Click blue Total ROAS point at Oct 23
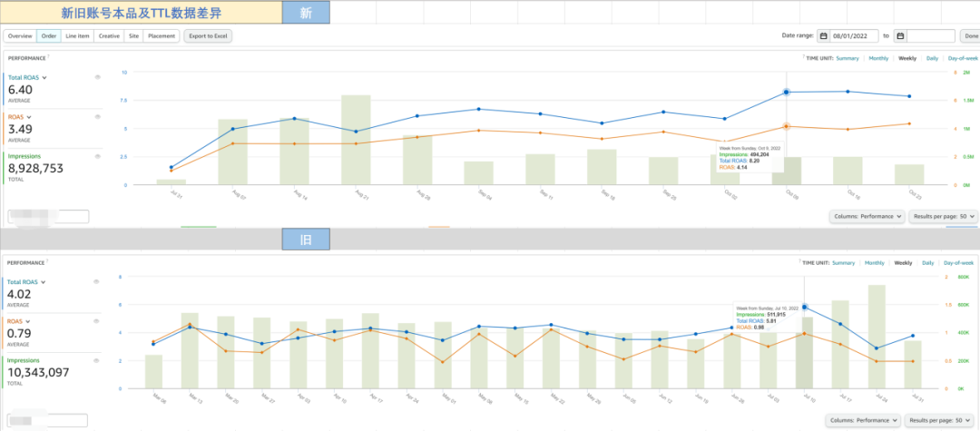Screen dimensions: 980x431 [x=908, y=96]
